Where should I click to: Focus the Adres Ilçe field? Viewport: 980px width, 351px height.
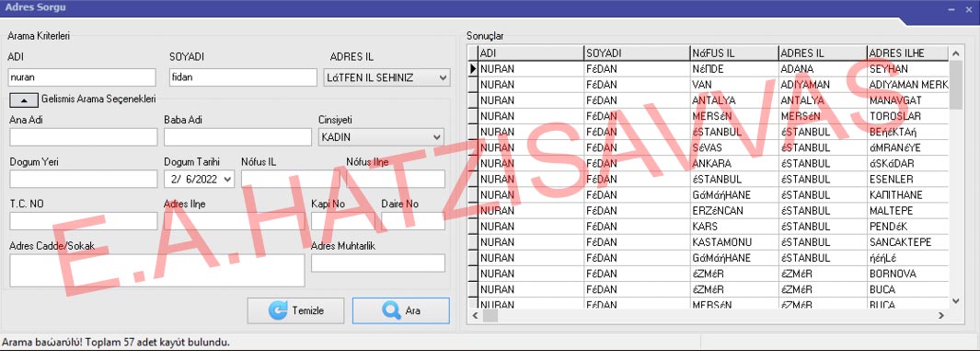click(235, 221)
